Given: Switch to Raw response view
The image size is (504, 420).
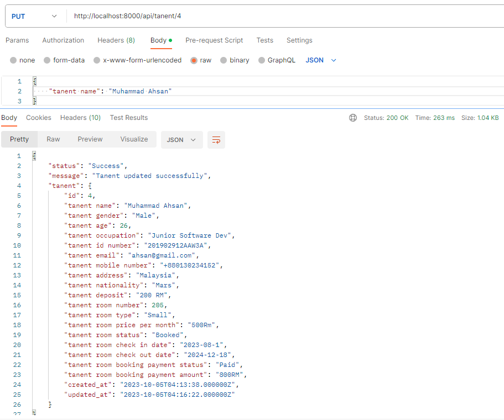Looking at the screenshot, I should tap(53, 139).
